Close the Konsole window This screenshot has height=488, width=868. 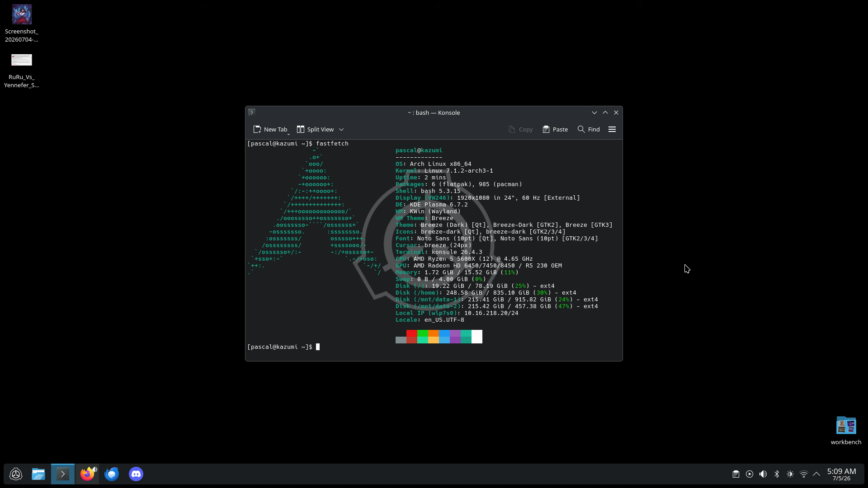[x=616, y=113]
